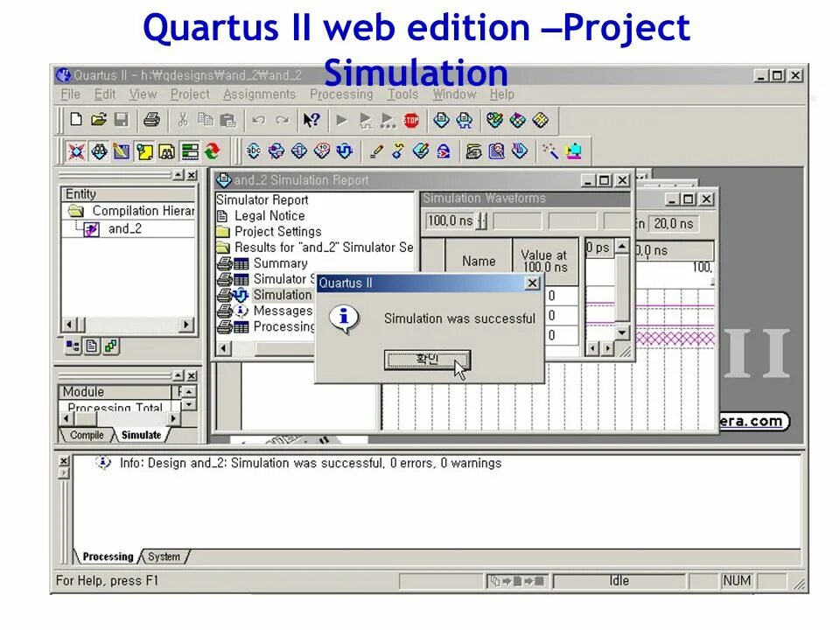This screenshot has height=630, width=840.
Task: Click the Paste clipboard icon
Action: click(x=227, y=120)
